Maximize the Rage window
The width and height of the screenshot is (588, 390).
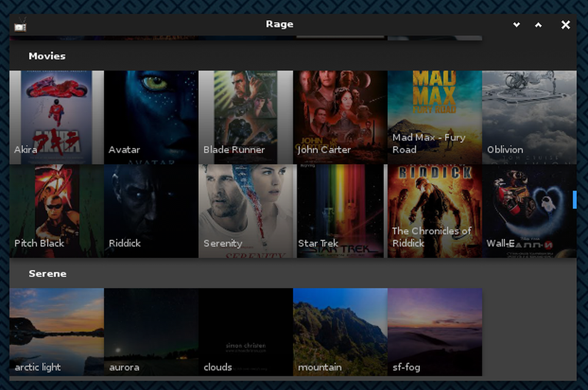pyautogui.click(x=538, y=25)
